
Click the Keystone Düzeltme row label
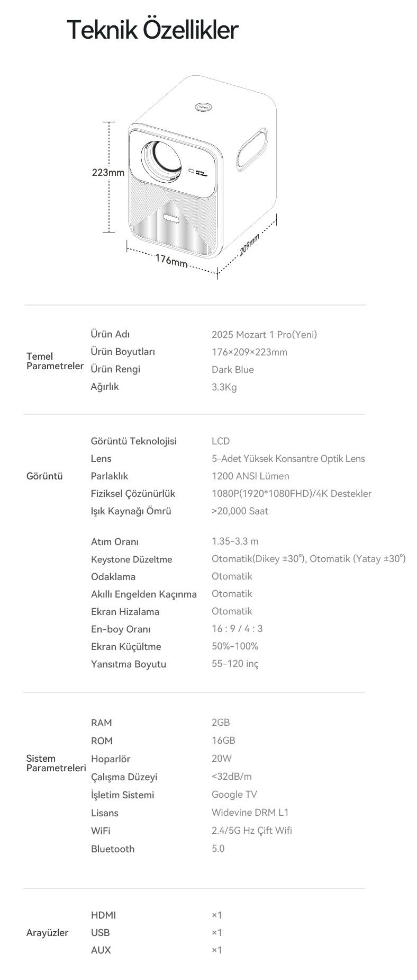131,559
